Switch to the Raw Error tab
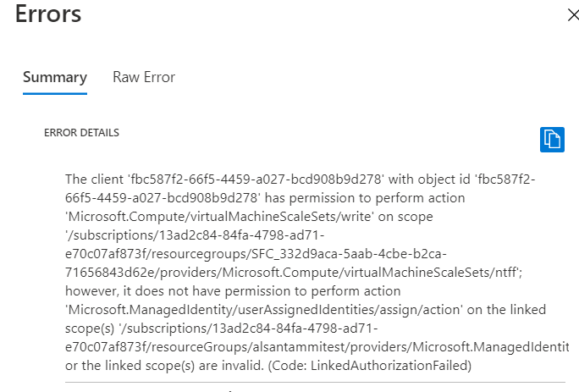 [144, 77]
